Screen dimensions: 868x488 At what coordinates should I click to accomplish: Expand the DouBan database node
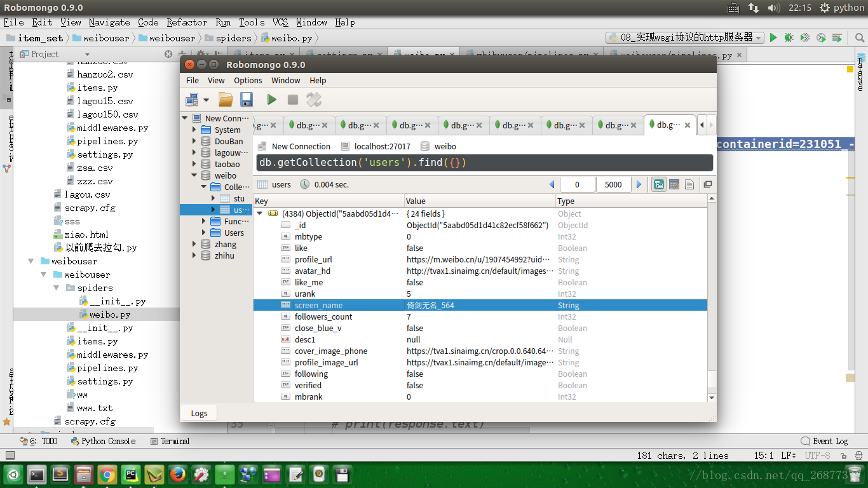click(194, 141)
